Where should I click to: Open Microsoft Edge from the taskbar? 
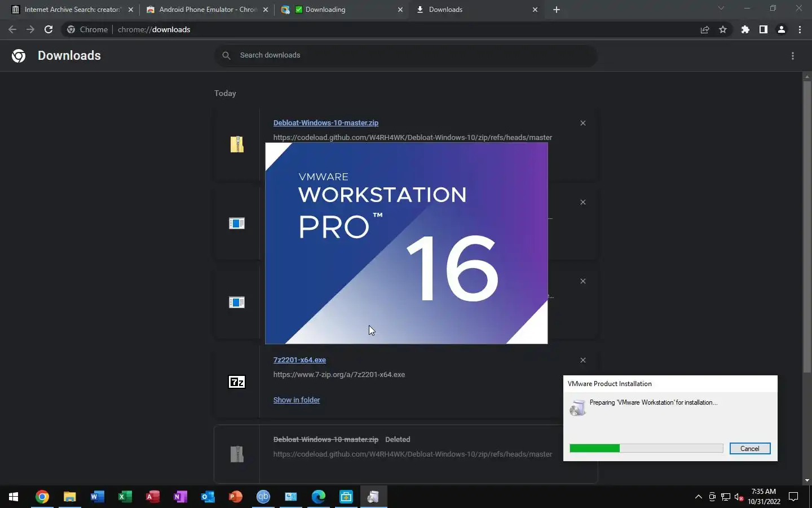point(318,497)
